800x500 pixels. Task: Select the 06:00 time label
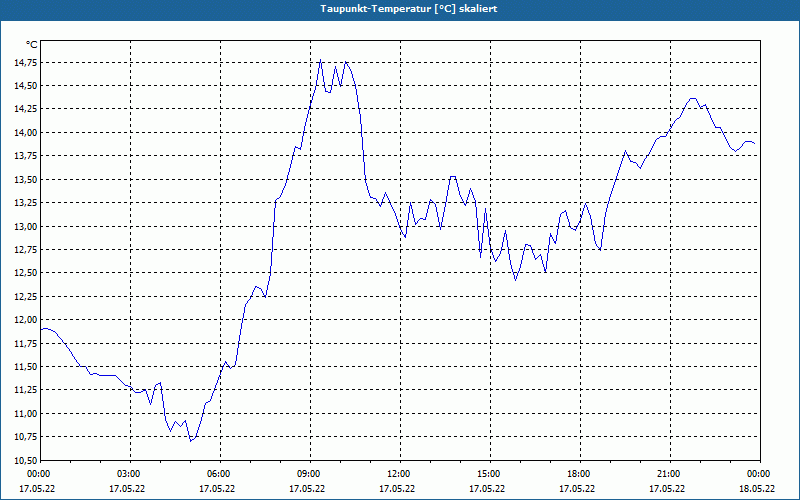coord(220,474)
